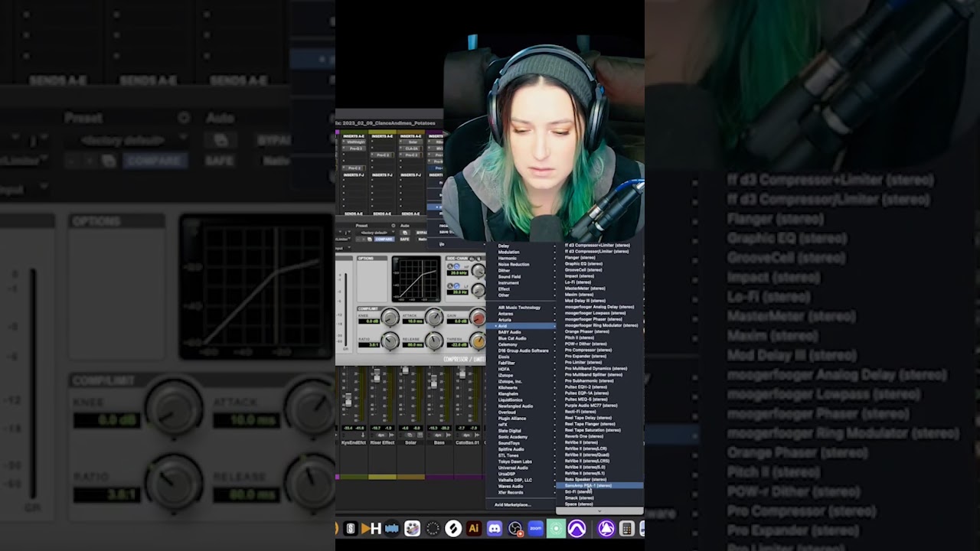
Task: Select the Bass track name
Action: click(x=439, y=442)
